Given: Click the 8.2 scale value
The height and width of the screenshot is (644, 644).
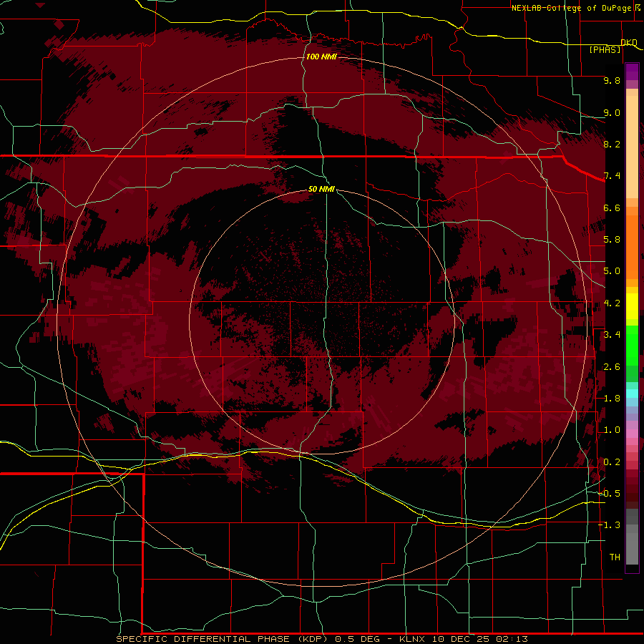Looking at the screenshot, I should (612, 144).
